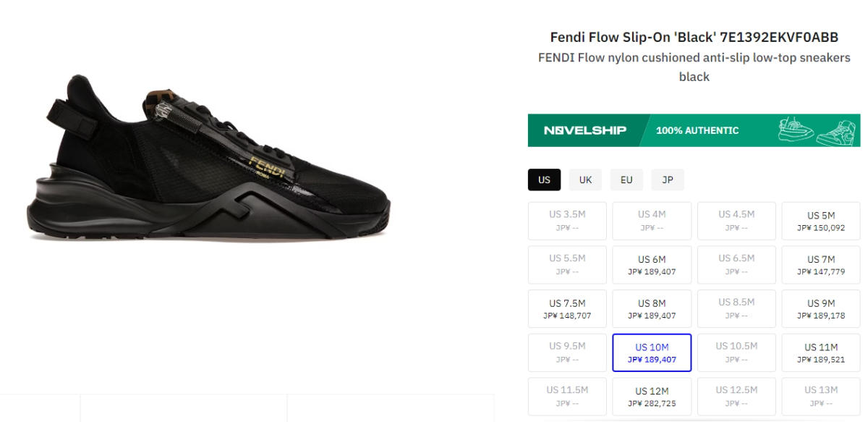Select the US size unit tab
This screenshot has height=422, width=868.
[544, 180]
